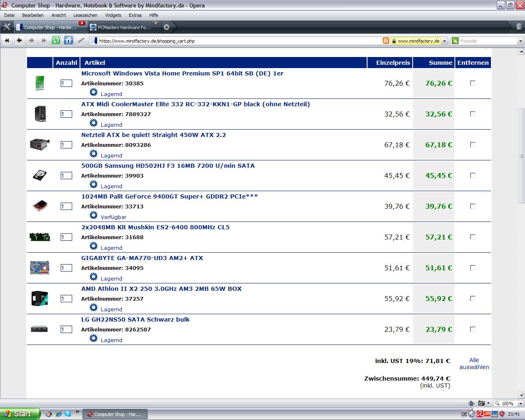Tick remove checkbox for GIGABYTE GA-MA770-UD3
This screenshot has width=525, height=420.
(472, 267)
